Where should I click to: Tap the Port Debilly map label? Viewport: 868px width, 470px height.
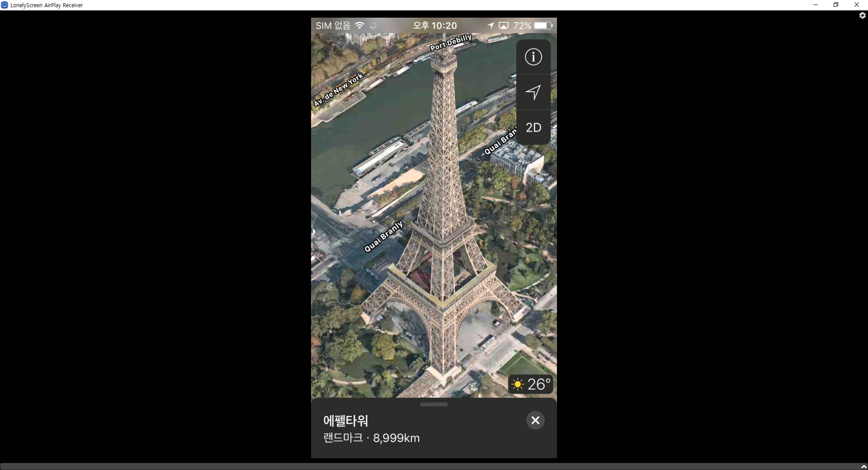pos(451,42)
